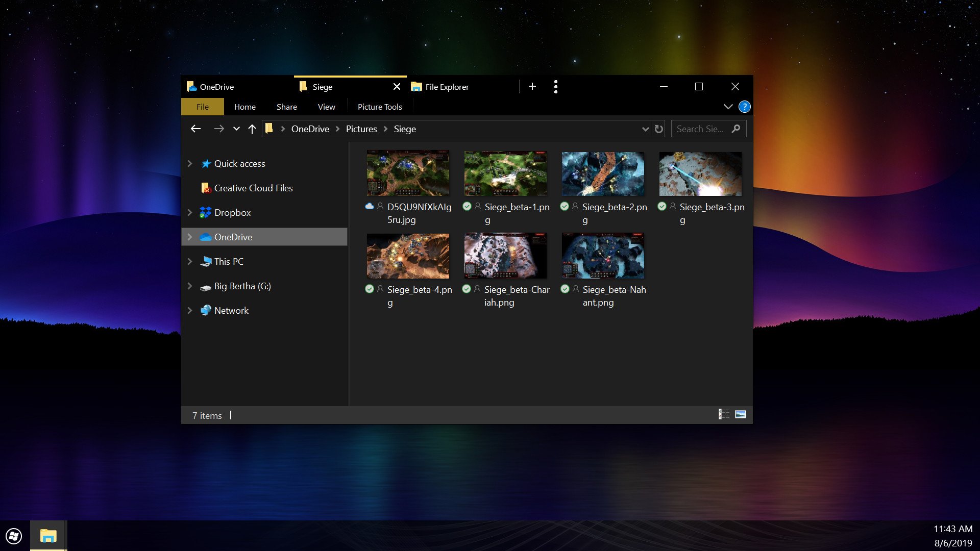The height and width of the screenshot is (551, 980).
Task: Add a new tab with plus
Action: (532, 87)
